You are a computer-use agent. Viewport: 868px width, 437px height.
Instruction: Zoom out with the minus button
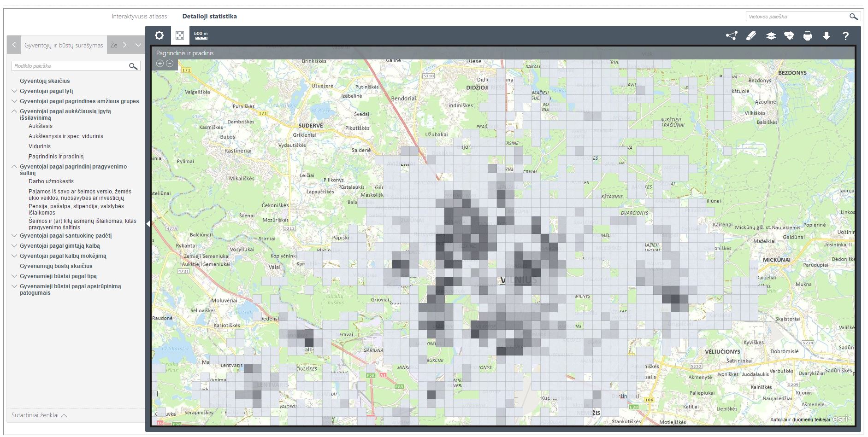click(x=170, y=64)
